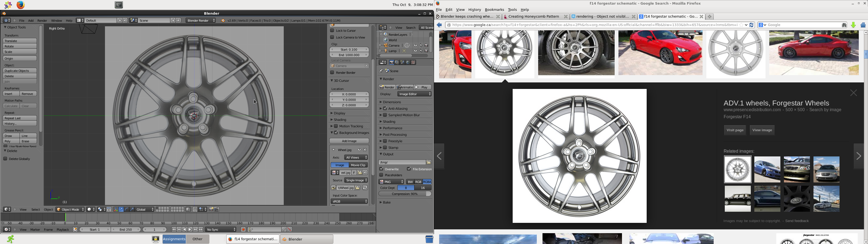Enable the Placeholders checkbox

(381, 175)
